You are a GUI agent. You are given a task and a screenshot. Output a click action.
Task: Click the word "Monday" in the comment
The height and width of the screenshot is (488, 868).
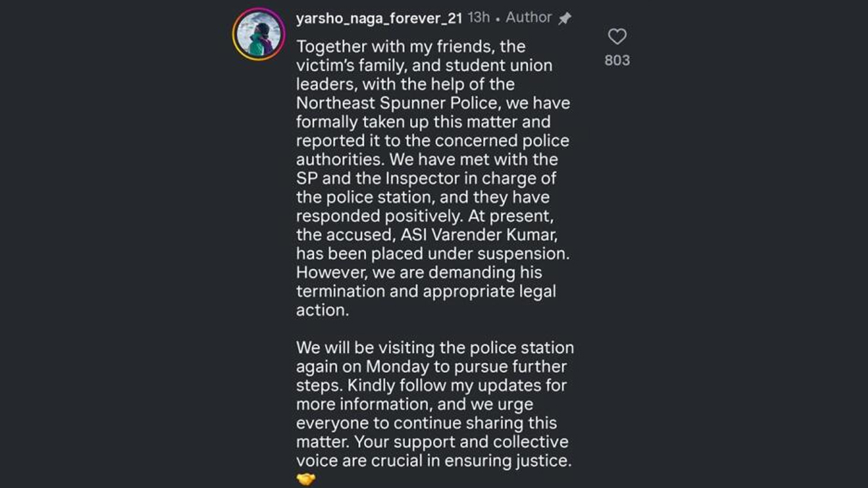tap(398, 367)
